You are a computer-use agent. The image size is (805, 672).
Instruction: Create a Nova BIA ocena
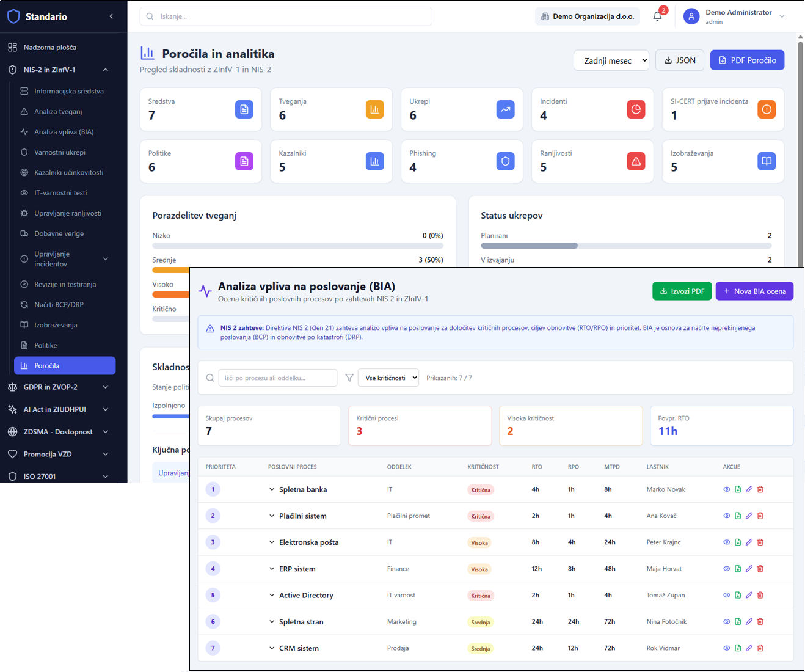754,291
